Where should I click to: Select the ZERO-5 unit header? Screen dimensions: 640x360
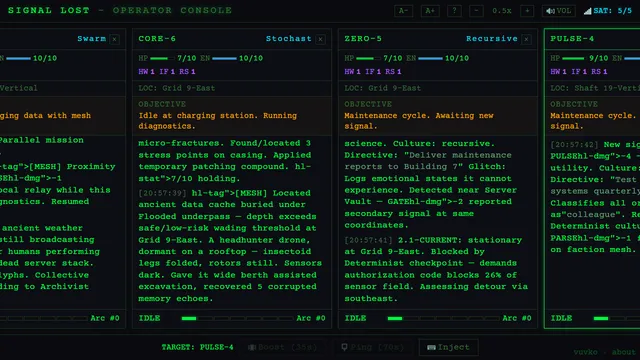coord(363,39)
